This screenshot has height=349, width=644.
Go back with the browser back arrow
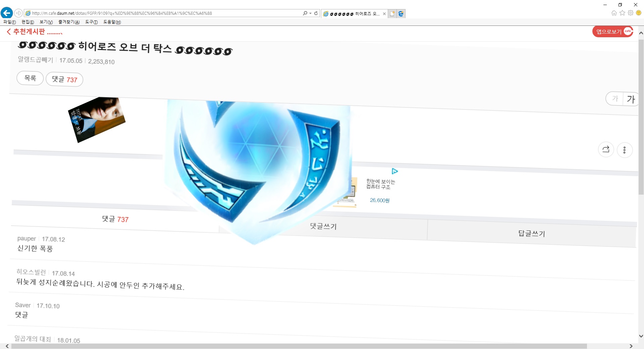(x=7, y=13)
